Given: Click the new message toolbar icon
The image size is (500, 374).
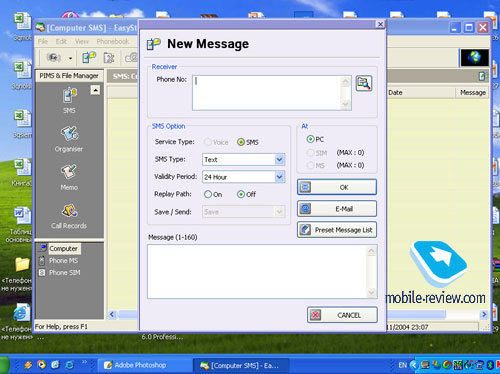Looking at the screenshot, I should [89, 58].
